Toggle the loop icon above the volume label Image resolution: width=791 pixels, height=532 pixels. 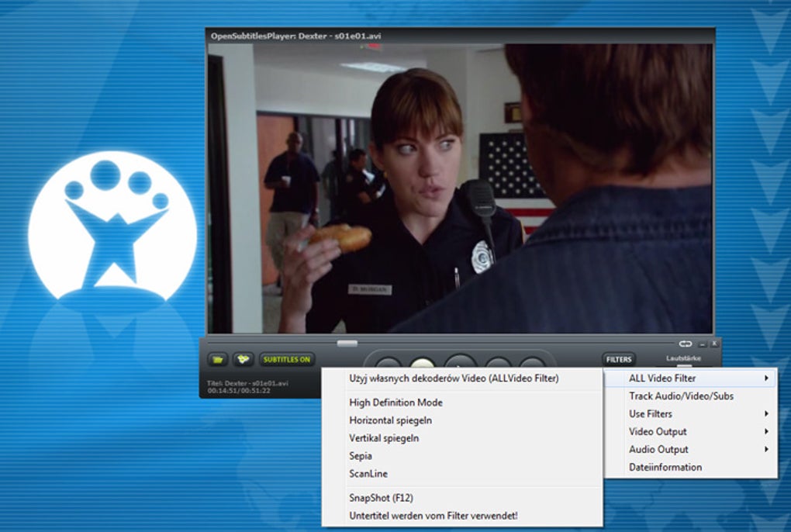[685, 344]
